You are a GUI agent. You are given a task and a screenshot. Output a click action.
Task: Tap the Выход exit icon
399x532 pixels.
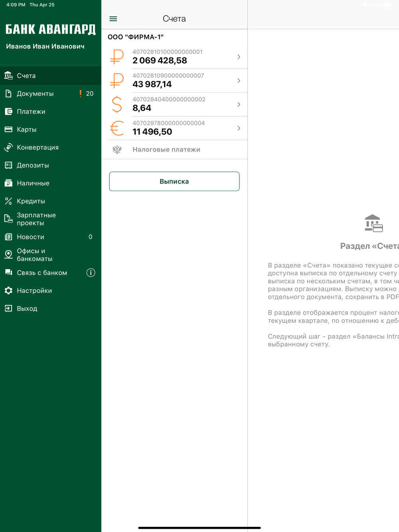(8, 308)
